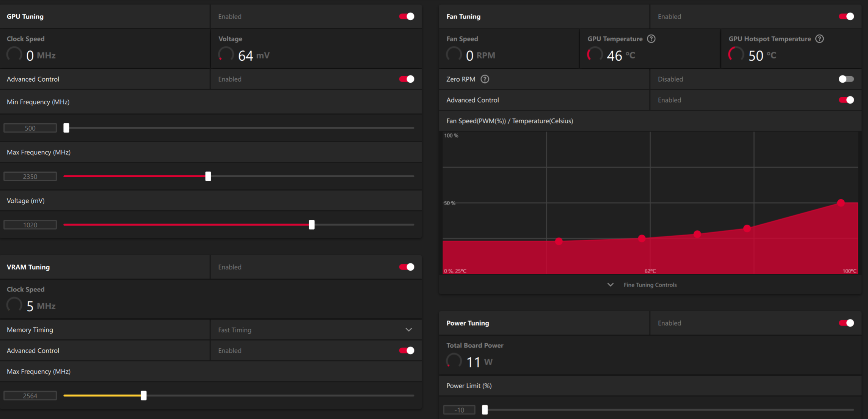
Task: Click the Fine Tuning Controls label
Action: tap(650, 285)
